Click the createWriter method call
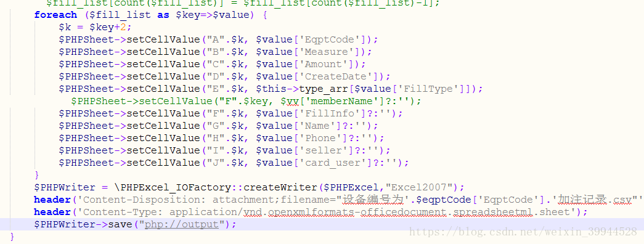Screen dimensions: 644x244 pyautogui.click(x=280, y=188)
